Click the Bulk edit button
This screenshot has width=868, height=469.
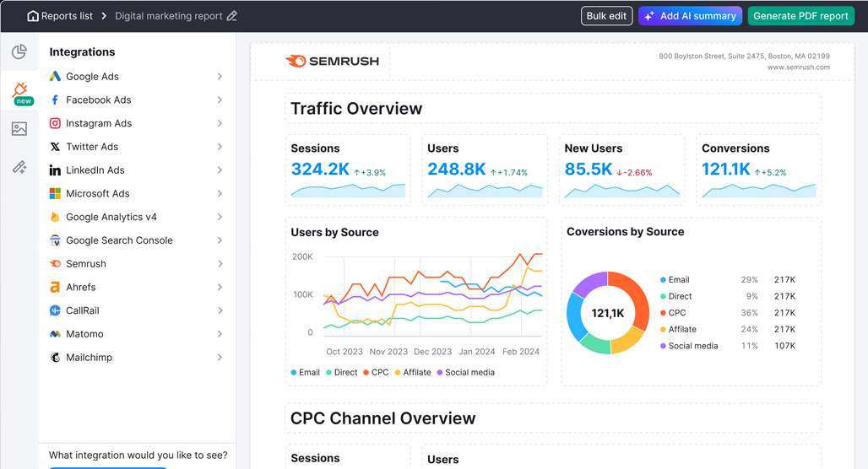point(607,16)
